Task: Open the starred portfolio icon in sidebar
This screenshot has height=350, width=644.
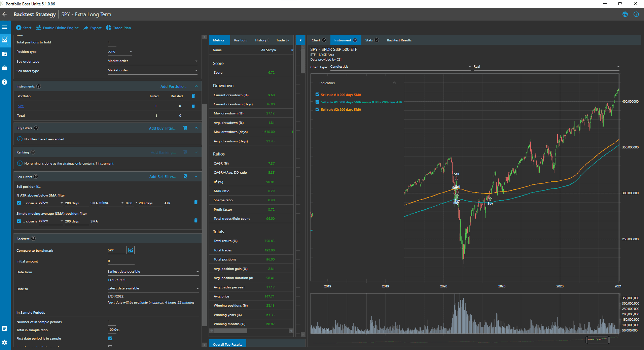Action: (x=5, y=54)
